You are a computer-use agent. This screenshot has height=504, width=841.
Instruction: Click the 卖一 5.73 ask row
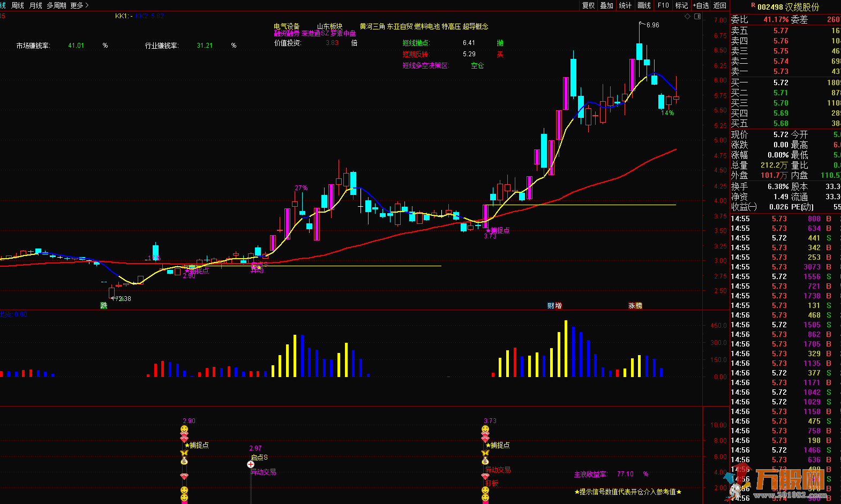[786, 71]
